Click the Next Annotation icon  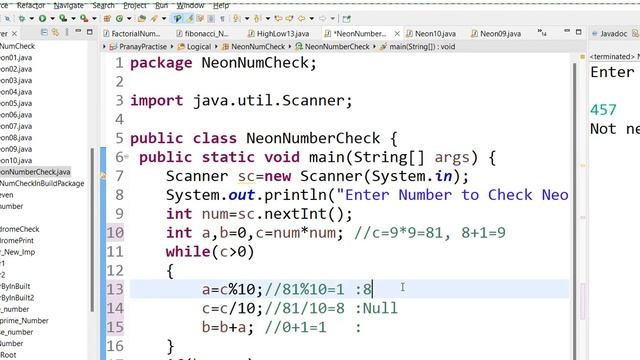pyautogui.click(x=237, y=18)
